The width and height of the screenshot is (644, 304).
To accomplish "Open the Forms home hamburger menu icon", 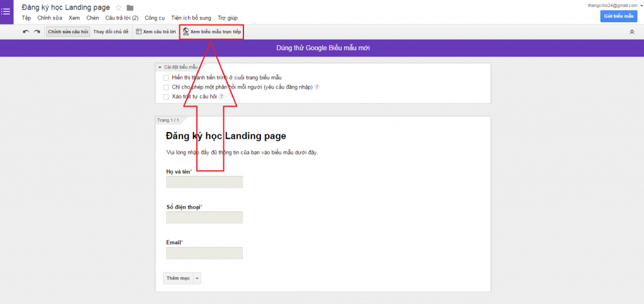I will (x=6, y=11).
